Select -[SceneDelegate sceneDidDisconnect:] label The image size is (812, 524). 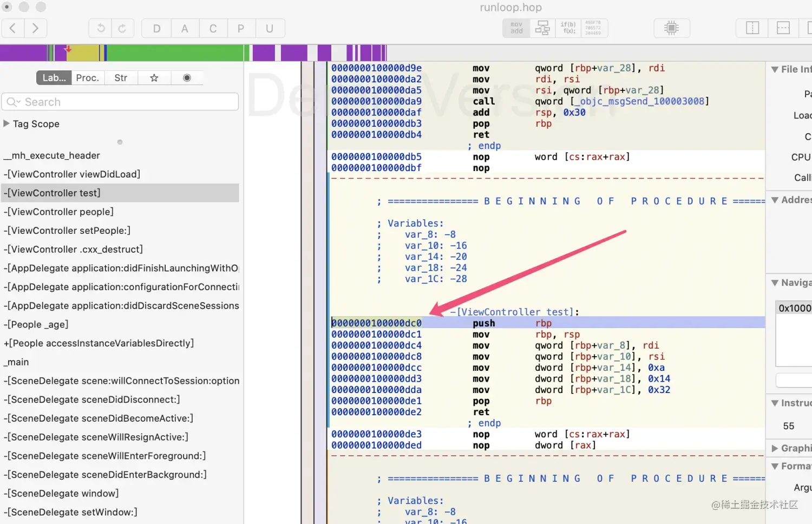[x=120, y=399]
